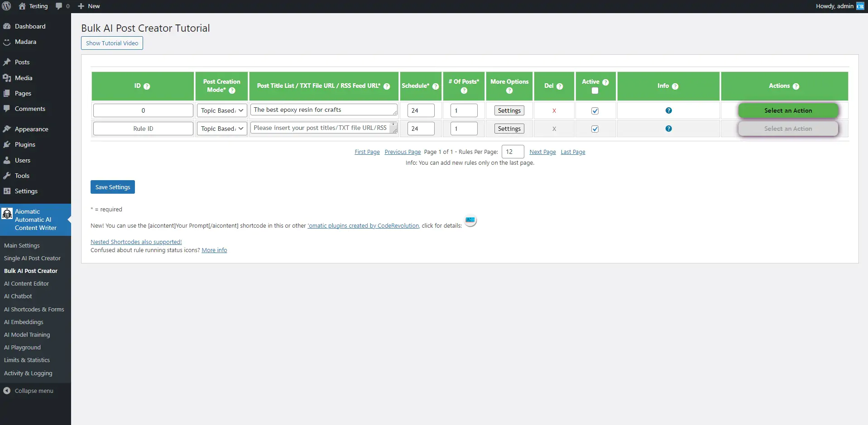Click the Collapse menu arrow icon

click(x=7, y=391)
